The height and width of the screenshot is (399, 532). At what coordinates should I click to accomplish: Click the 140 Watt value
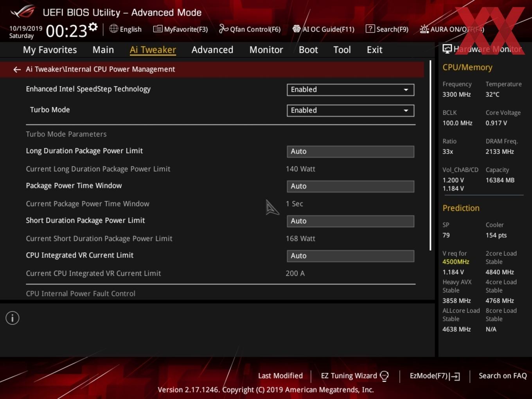click(x=300, y=169)
